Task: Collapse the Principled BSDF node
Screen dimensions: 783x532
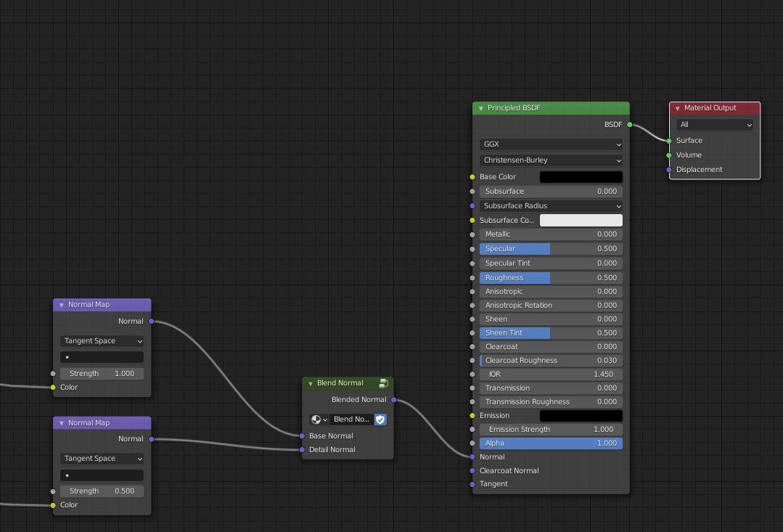Action: [x=481, y=108]
